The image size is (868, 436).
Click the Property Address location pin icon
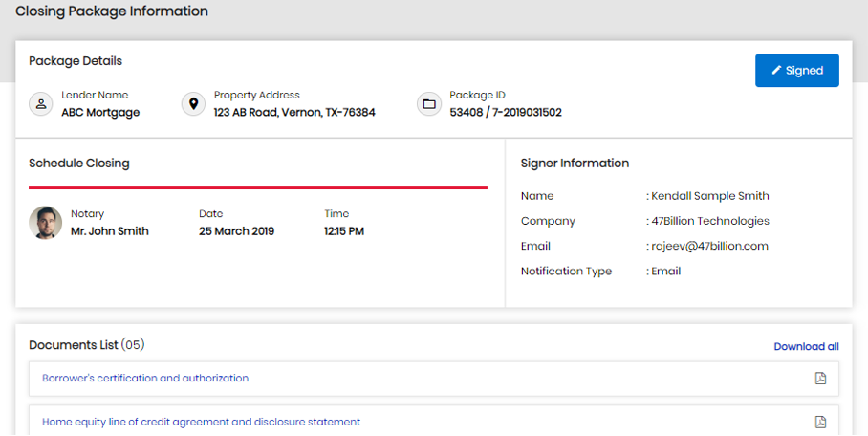click(194, 104)
